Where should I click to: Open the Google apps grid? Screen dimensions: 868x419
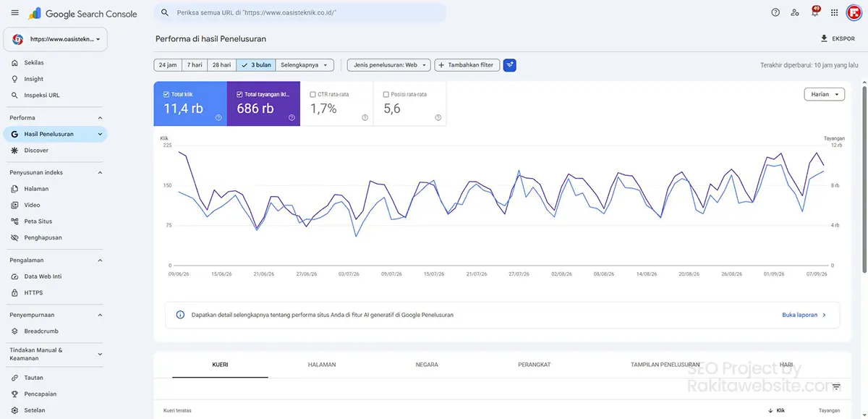(834, 12)
